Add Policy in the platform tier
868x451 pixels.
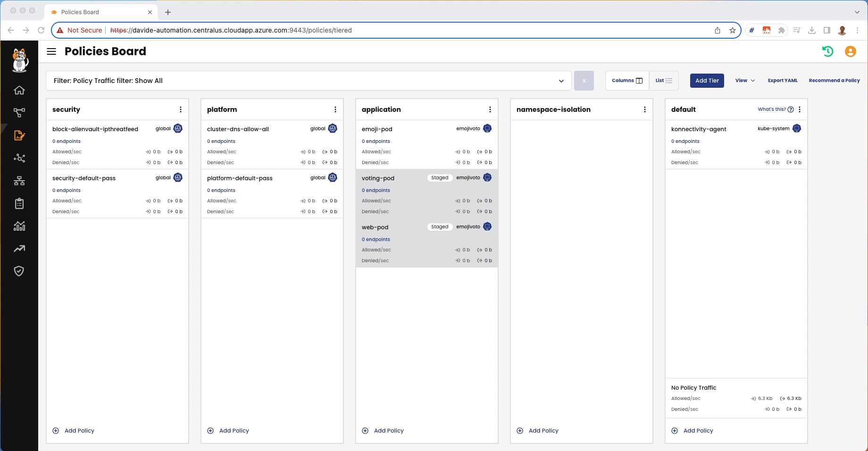tap(228, 431)
